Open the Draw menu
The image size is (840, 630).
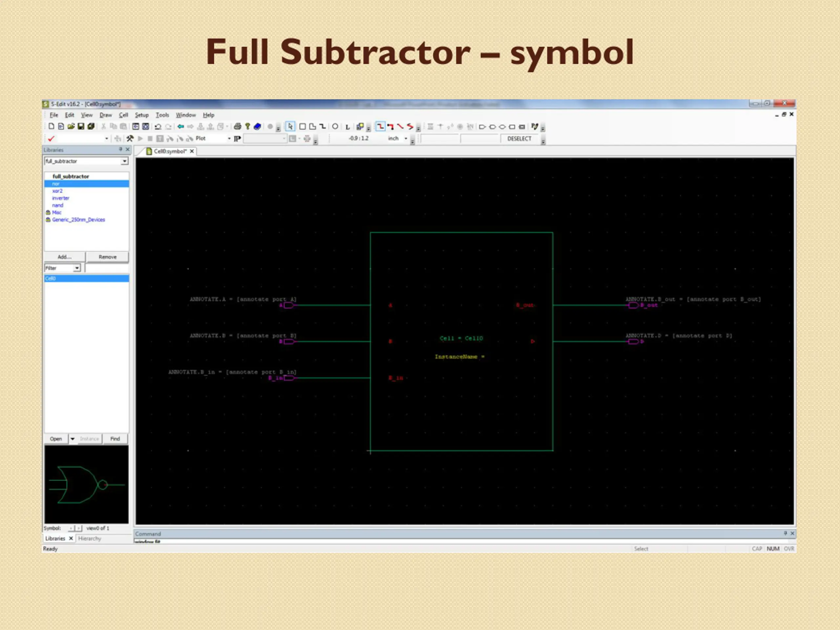coord(106,115)
